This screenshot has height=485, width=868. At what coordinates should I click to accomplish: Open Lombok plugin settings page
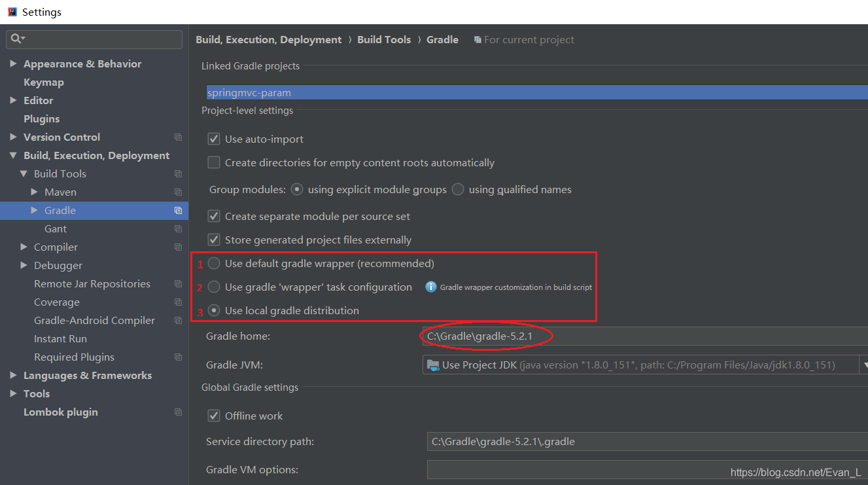point(61,412)
